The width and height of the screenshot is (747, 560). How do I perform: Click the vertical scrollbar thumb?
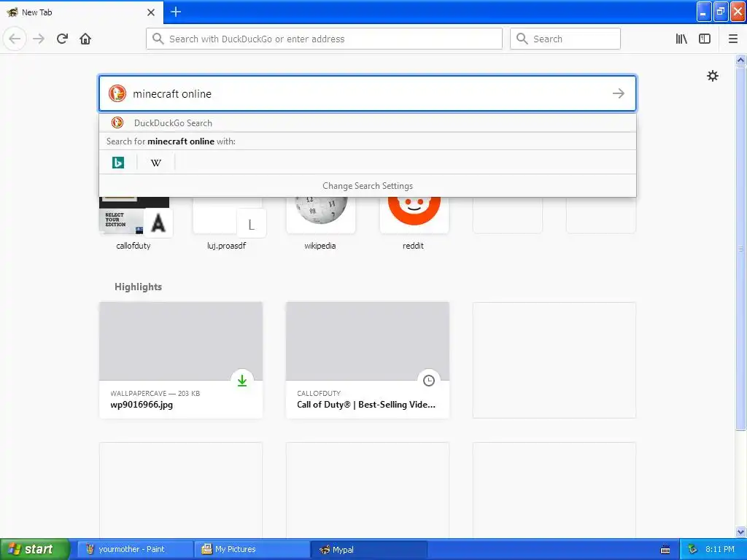point(740,248)
